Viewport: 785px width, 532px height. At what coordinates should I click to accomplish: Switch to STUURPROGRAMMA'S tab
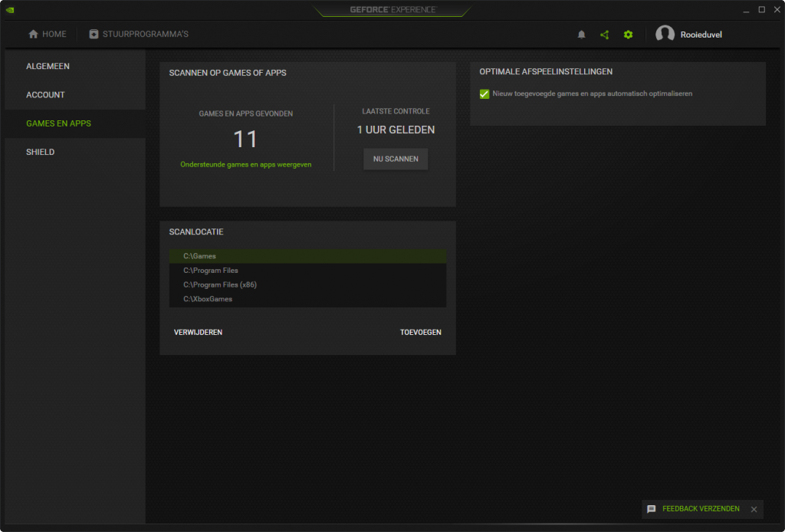139,34
